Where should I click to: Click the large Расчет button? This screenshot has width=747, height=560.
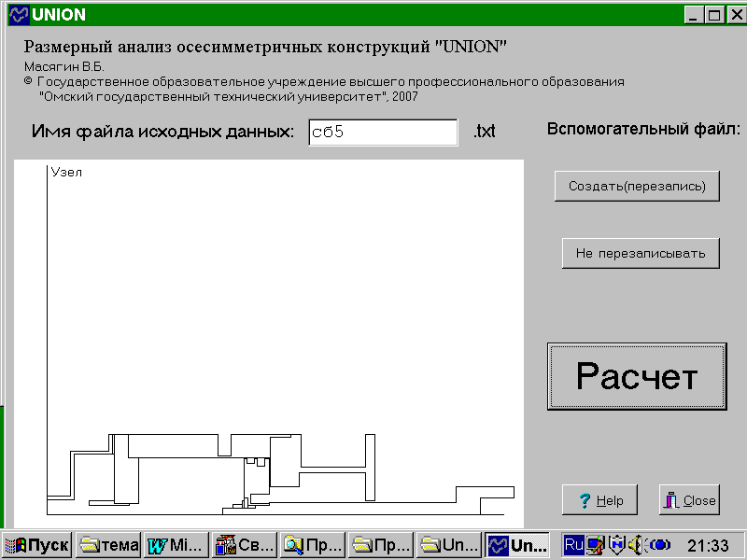tap(637, 376)
